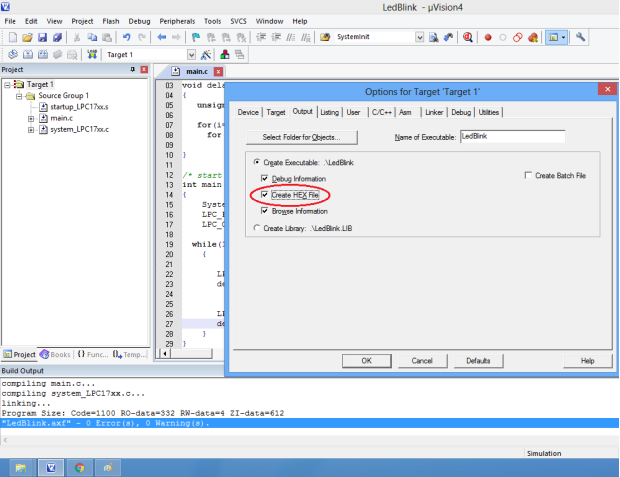620x477 pixels.
Task: Open Target Options with magic wand icon
Action: coord(205,54)
